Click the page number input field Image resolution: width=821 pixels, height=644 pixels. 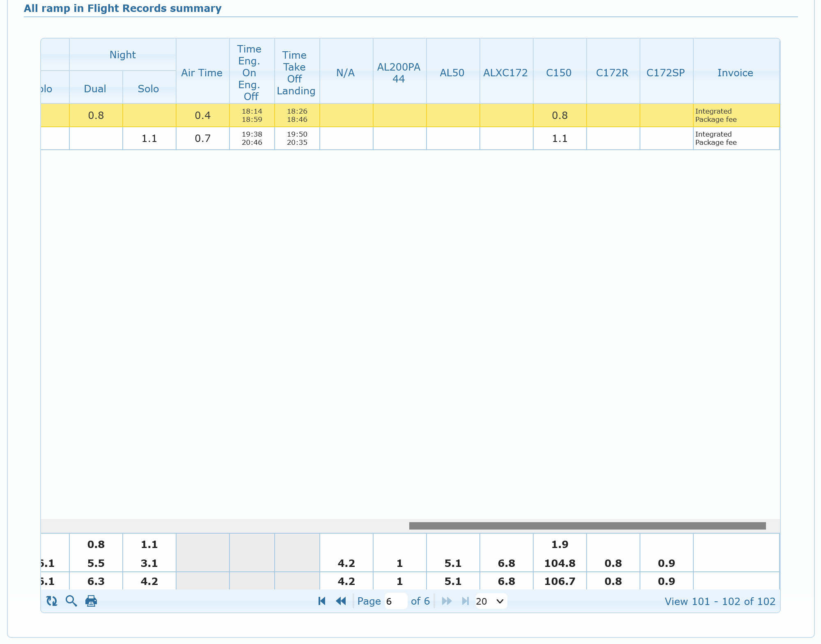395,601
